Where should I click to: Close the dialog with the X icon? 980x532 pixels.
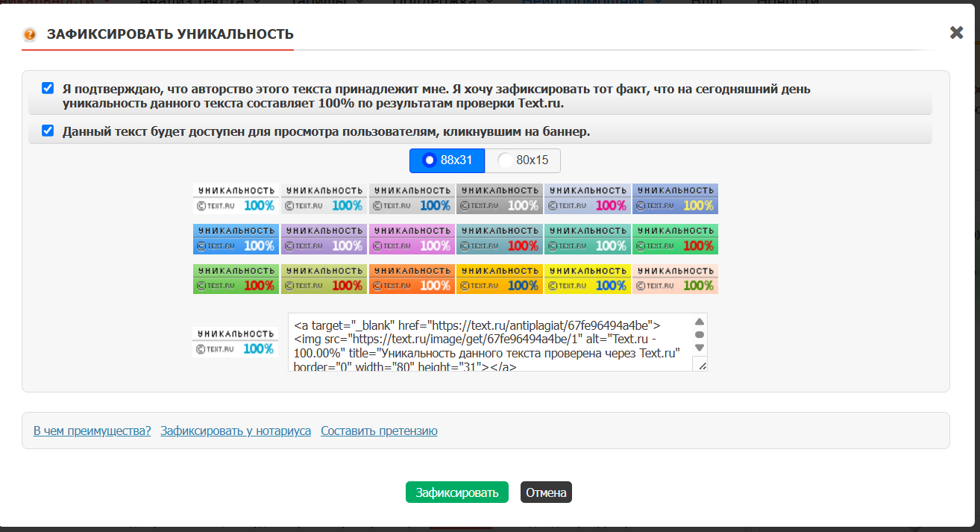[956, 33]
